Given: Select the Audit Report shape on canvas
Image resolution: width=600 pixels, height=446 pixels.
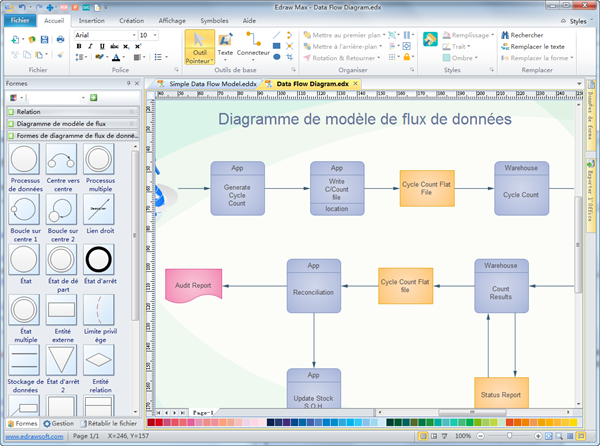Looking at the screenshot, I should (x=194, y=285).
